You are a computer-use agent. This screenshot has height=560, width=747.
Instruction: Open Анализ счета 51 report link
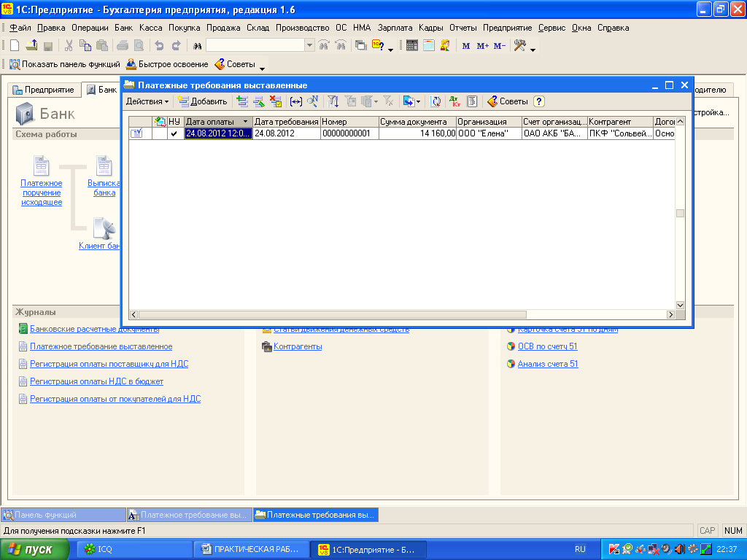tap(548, 364)
